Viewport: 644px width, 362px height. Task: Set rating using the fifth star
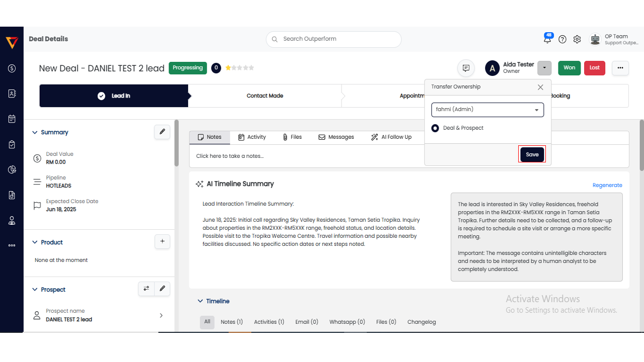[x=252, y=68]
